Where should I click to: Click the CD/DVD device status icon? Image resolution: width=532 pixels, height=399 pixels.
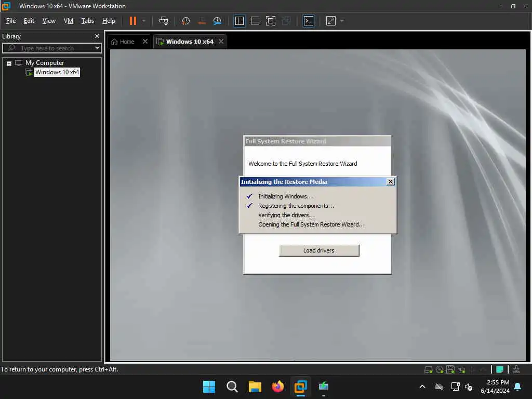(x=440, y=369)
